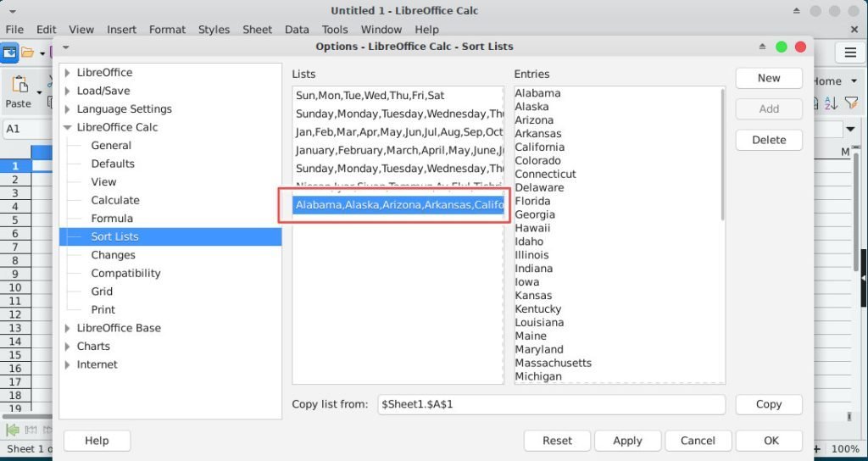Image resolution: width=868 pixels, height=461 pixels.
Task: Click the Reset button
Action: click(557, 441)
